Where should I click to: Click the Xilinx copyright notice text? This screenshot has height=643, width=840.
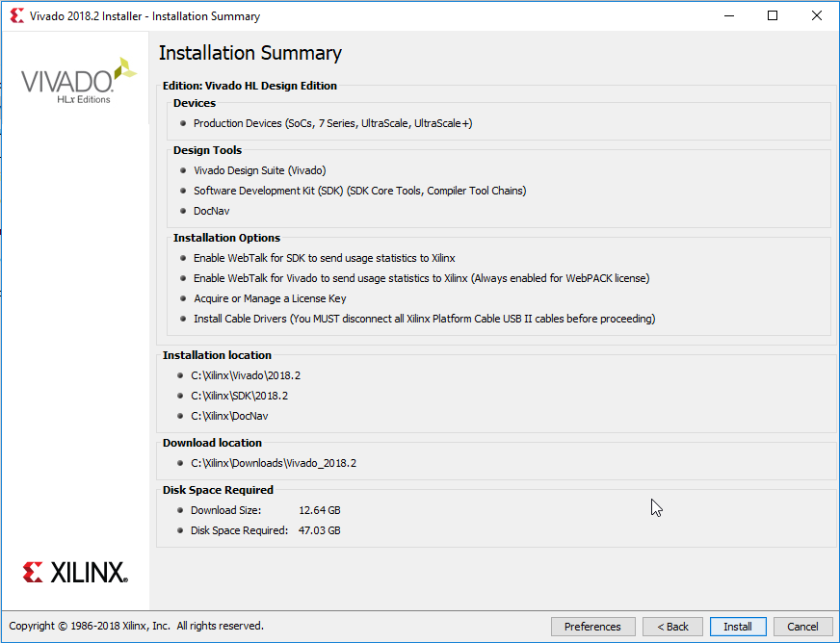136,626
